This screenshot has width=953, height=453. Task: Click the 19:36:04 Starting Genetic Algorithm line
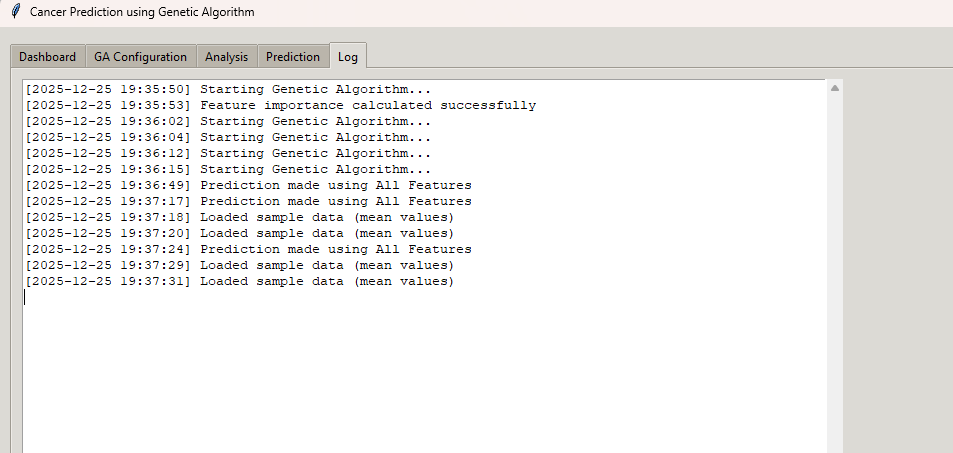tap(228, 137)
